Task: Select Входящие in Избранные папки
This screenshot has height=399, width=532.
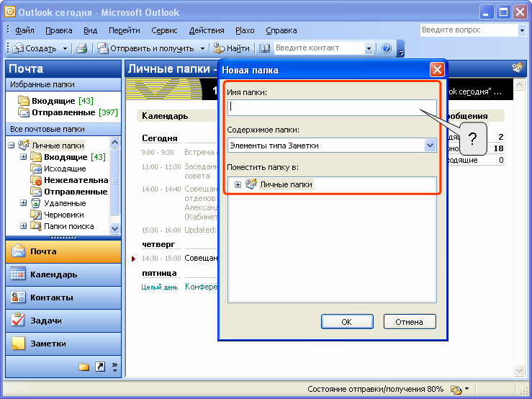Action: pyautogui.click(x=55, y=101)
